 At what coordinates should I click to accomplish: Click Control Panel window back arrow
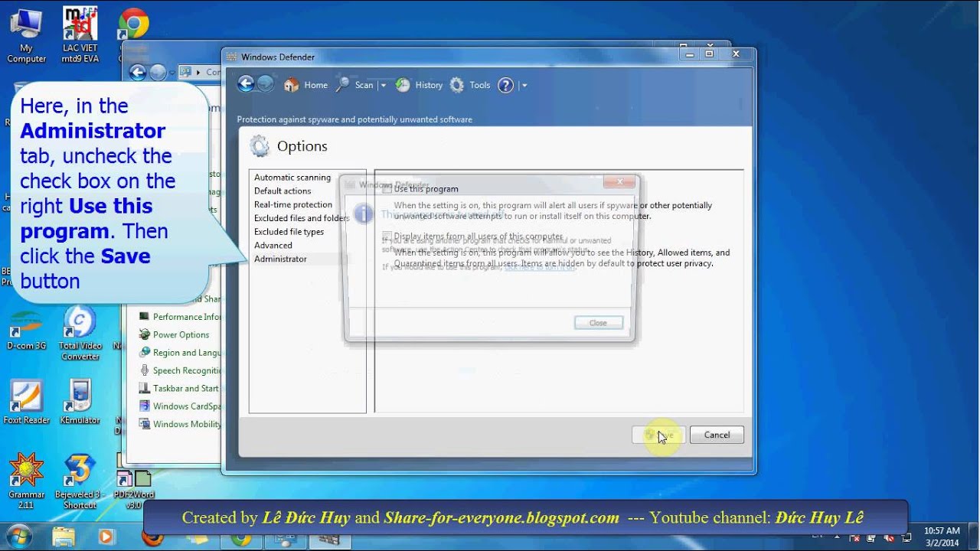138,73
